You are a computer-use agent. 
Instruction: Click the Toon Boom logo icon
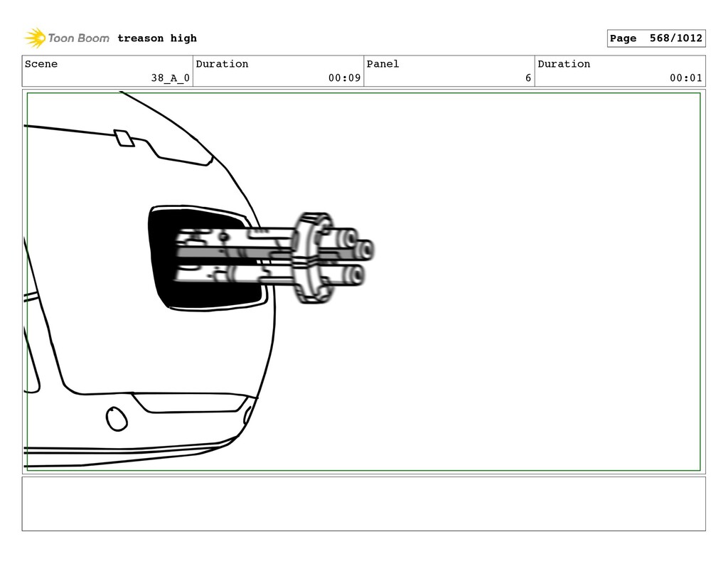point(35,38)
